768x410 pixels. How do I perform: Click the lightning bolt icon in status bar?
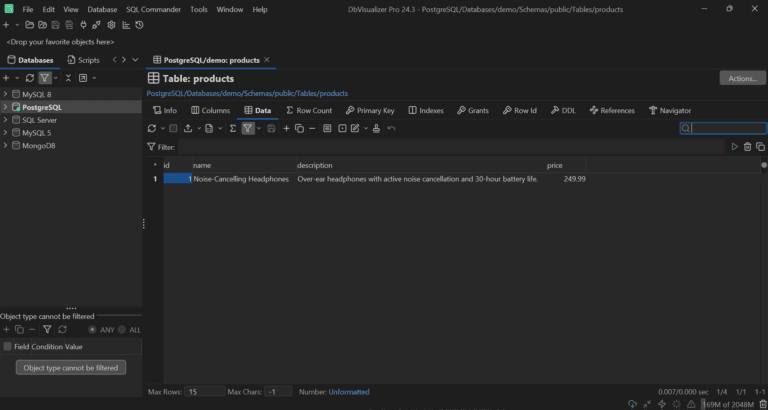click(662, 405)
